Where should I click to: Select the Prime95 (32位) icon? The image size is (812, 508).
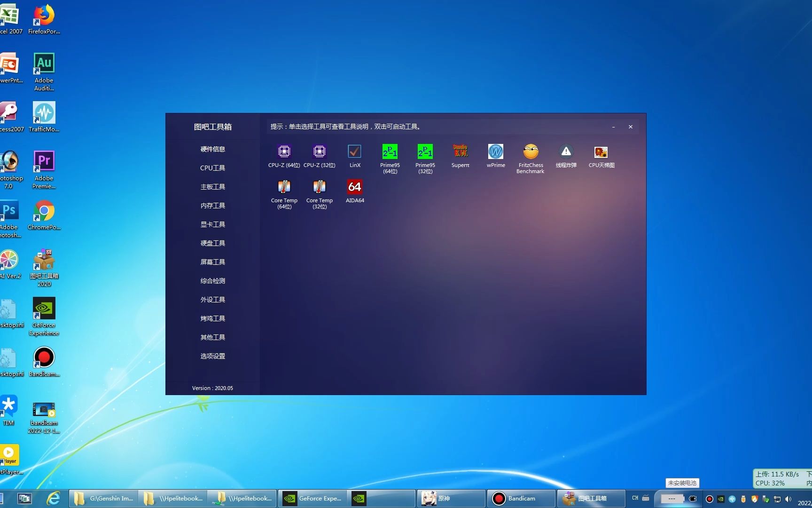(x=425, y=152)
